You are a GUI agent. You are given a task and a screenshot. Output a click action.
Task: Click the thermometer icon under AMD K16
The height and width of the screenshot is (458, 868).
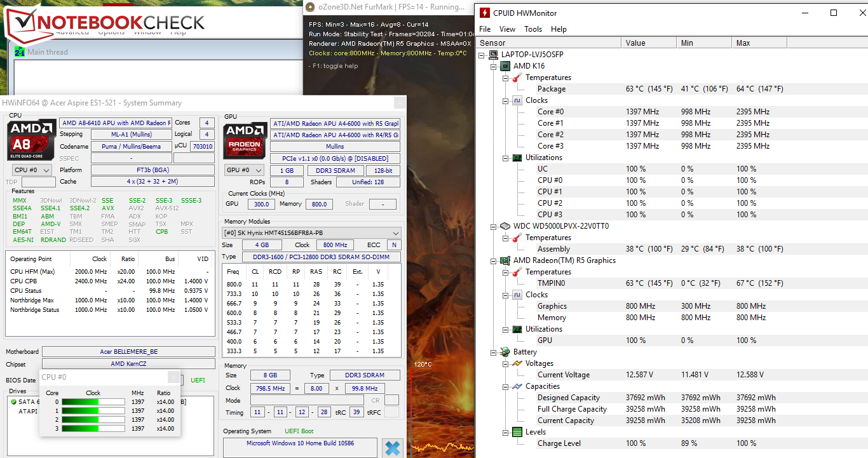tap(517, 77)
